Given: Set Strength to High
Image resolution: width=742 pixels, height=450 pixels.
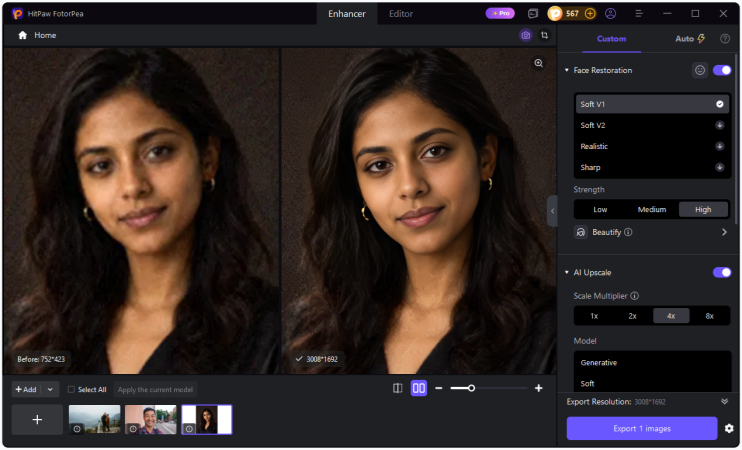Looking at the screenshot, I should coord(703,209).
